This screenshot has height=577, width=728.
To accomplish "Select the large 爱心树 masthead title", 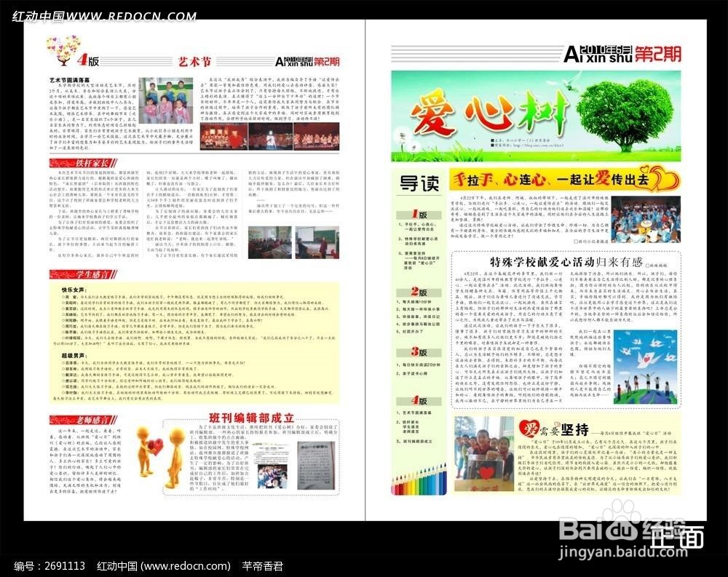I will click(x=490, y=114).
